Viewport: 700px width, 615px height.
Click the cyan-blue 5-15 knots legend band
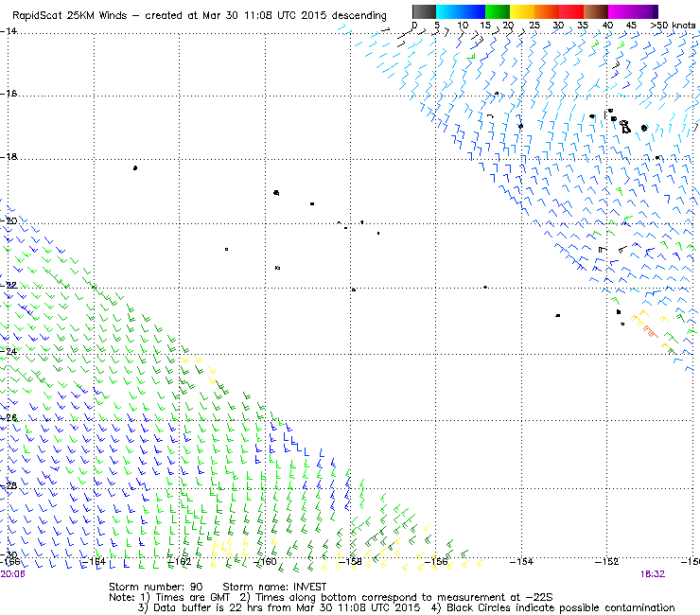tap(460, 11)
